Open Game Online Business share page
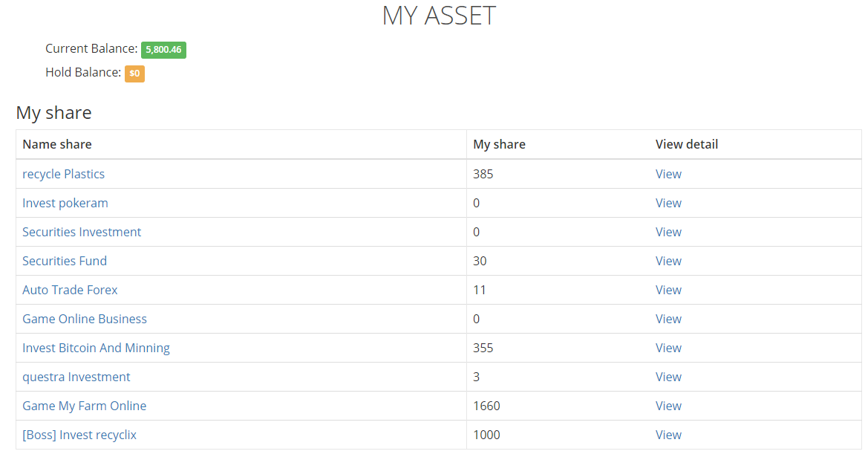 (x=85, y=319)
